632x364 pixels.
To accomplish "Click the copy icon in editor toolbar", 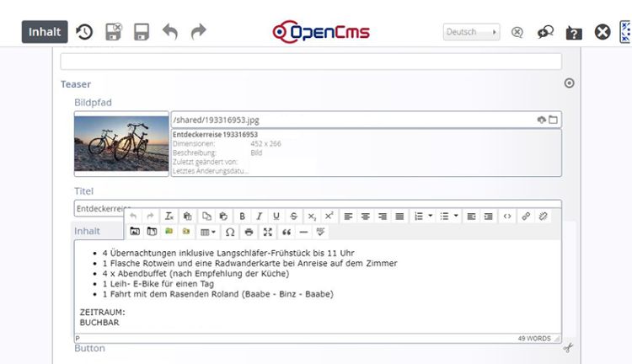I will click(206, 216).
